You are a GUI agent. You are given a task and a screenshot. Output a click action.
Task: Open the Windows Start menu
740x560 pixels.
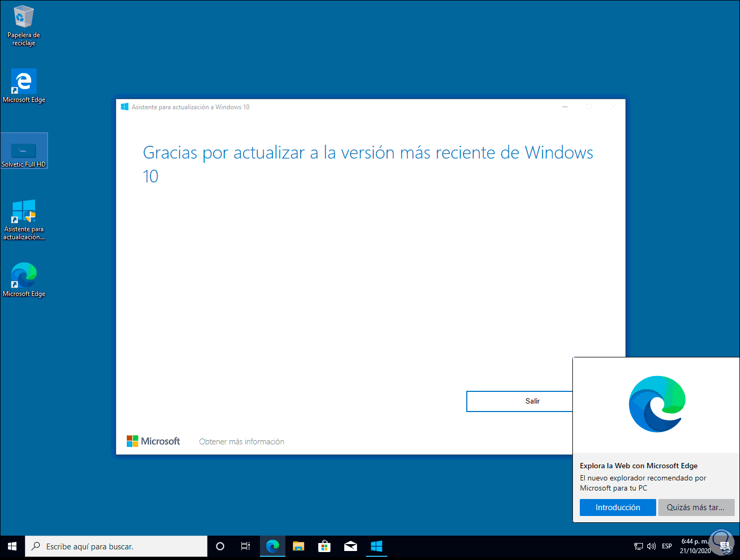pyautogui.click(x=12, y=546)
